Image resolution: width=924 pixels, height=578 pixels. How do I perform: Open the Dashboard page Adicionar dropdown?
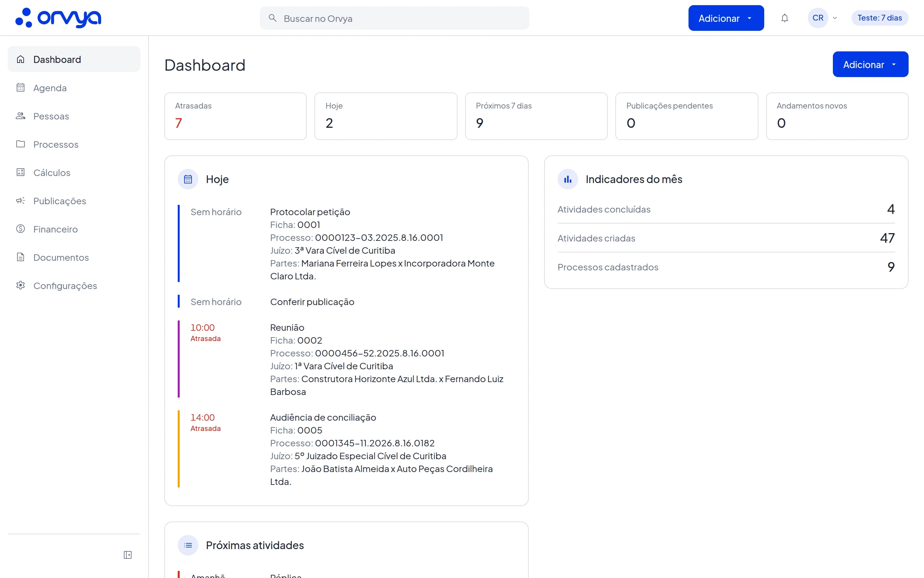[x=870, y=64]
